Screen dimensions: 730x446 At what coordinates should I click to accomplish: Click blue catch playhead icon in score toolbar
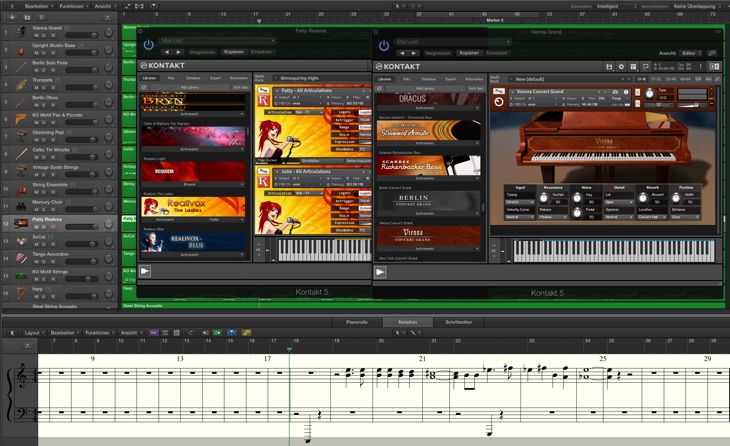tap(231, 333)
